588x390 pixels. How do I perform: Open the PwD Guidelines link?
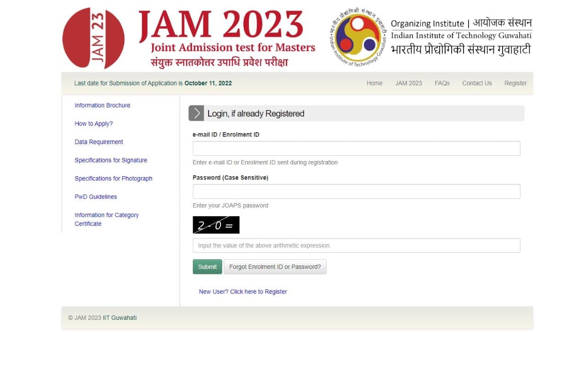[96, 197]
